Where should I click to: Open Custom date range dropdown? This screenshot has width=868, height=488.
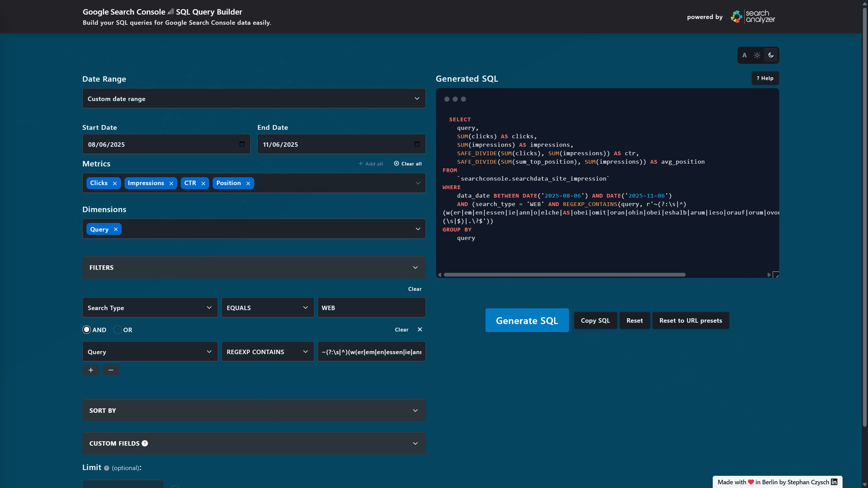tap(254, 99)
